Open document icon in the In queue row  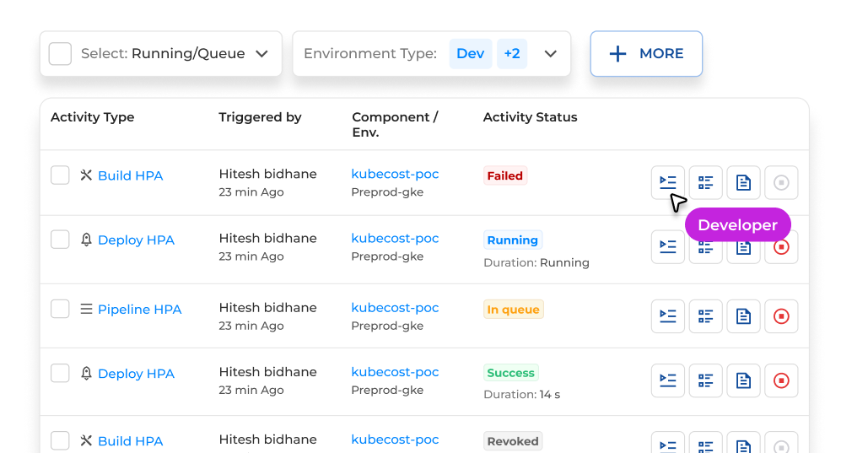pyautogui.click(x=743, y=316)
